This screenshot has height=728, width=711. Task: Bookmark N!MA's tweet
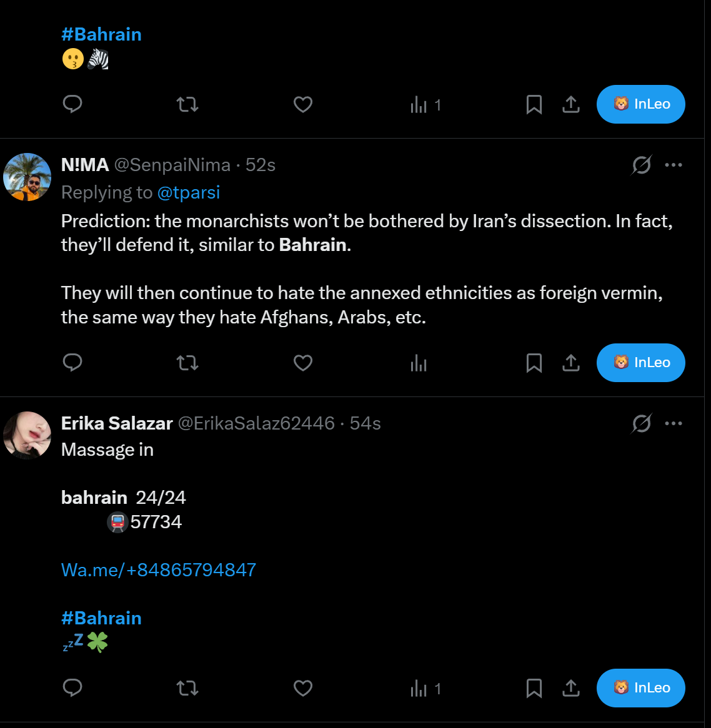click(534, 363)
